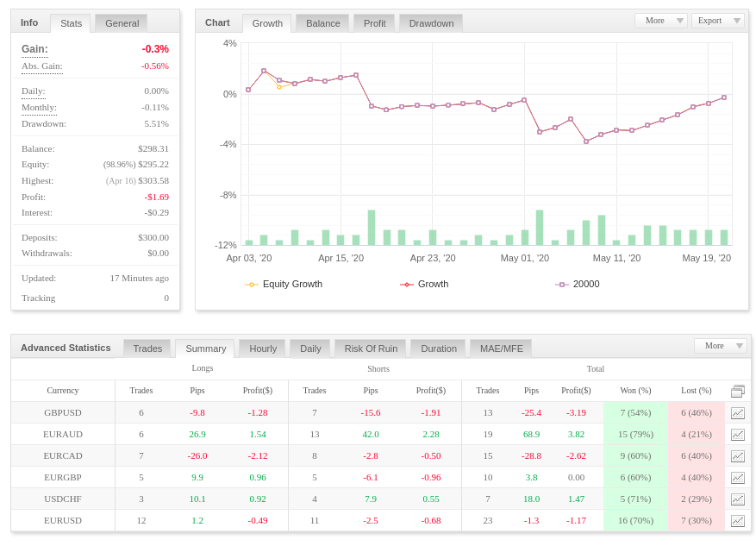
Task: Click the Profit value -$1.69
Action: pyautogui.click(x=157, y=198)
